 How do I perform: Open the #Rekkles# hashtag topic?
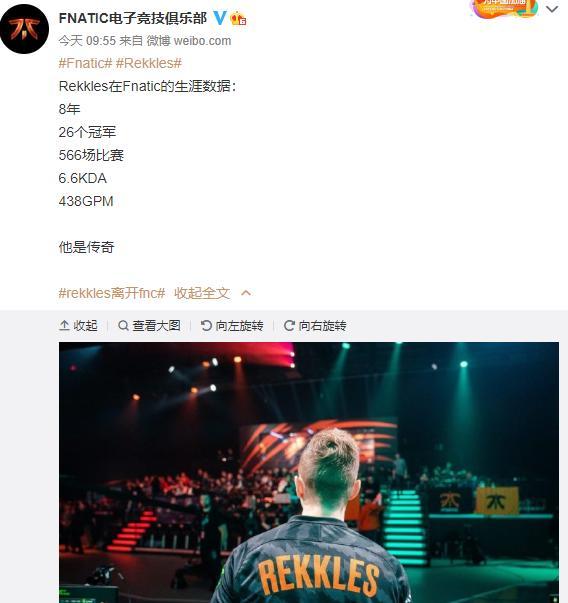tap(149, 63)
